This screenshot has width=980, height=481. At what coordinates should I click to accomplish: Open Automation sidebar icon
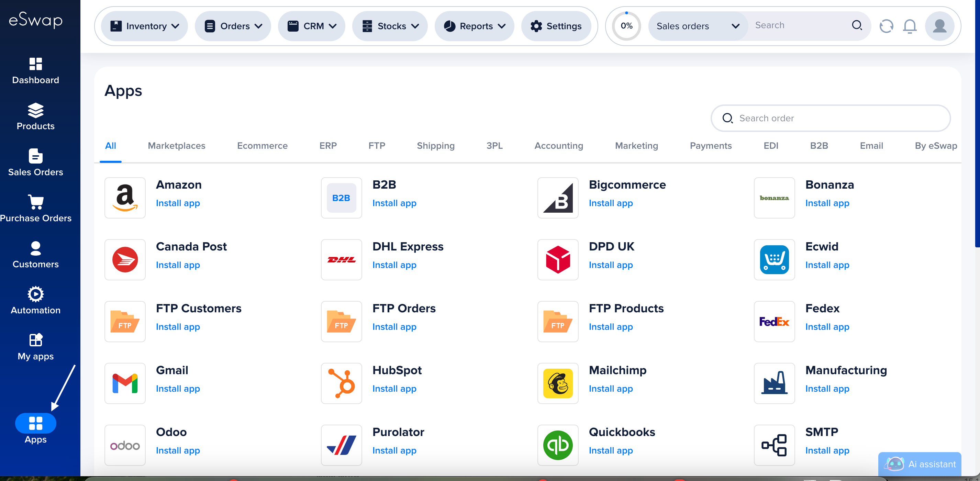click(35, 294)
